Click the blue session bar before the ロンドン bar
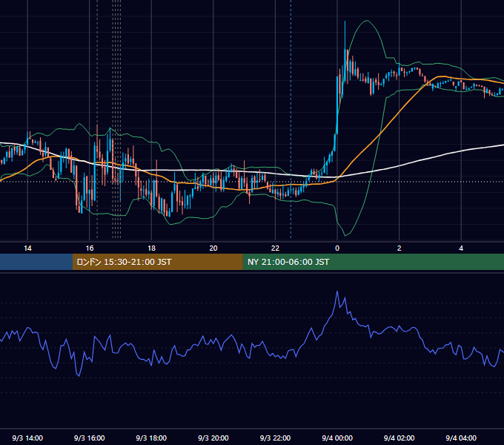The image size is (504, 445). [x=36, y=262]
